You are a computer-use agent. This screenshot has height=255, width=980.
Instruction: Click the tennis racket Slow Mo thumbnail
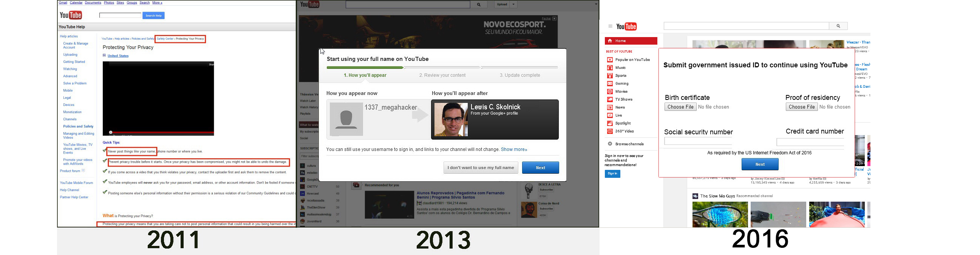(720, 215)
